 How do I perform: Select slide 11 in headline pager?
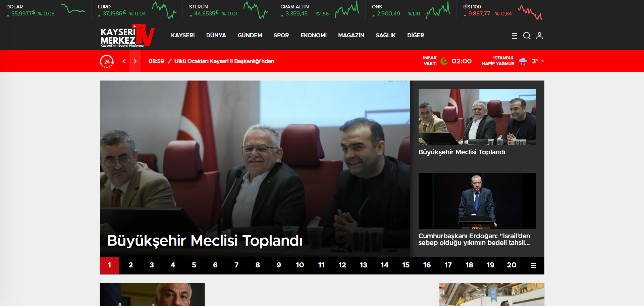[x=321, y=265]
